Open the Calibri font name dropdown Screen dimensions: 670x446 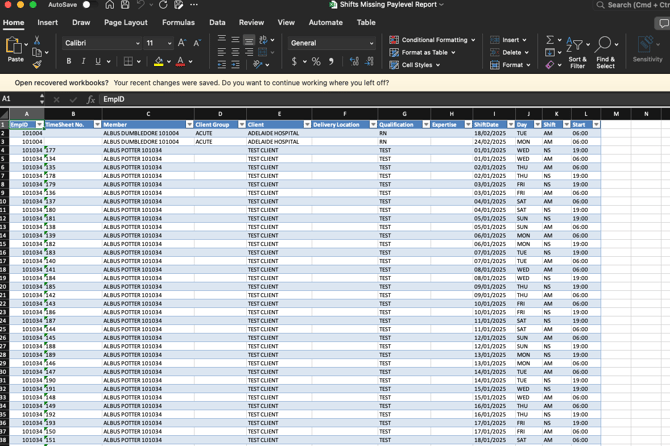point(137,43)
